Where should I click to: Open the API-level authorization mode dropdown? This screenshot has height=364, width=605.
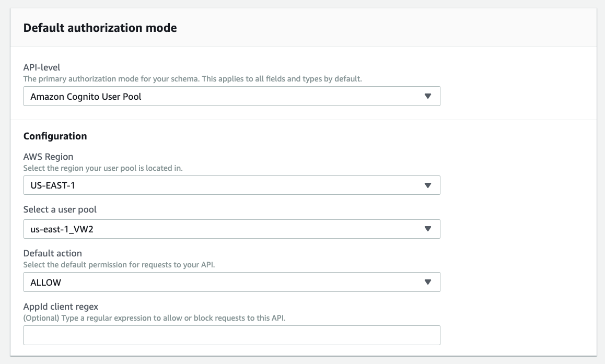tap(232, 96)
